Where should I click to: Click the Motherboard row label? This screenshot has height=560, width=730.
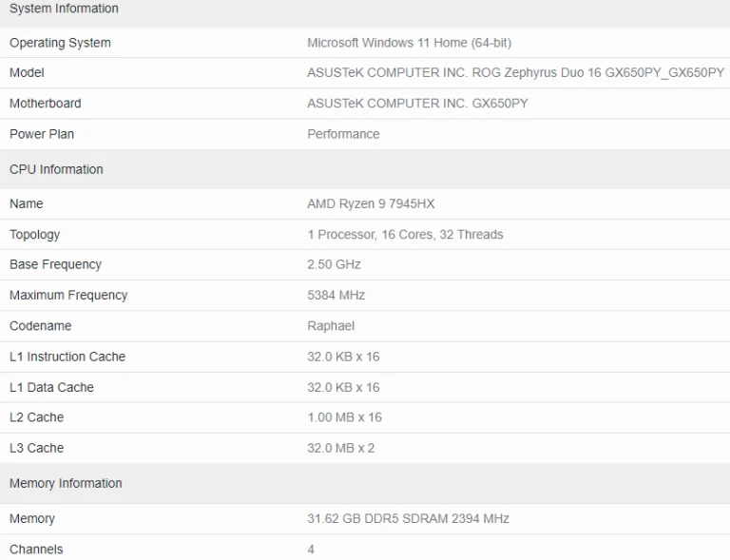pyautogui.click(x=45, y=104)
